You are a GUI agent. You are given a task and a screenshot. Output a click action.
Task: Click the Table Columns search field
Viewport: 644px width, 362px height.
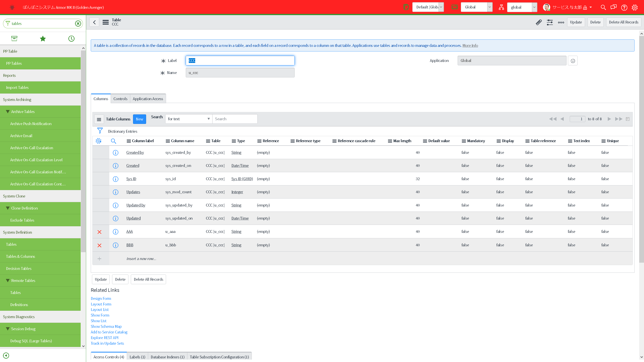pyautogui.click(x=234, y=119)
